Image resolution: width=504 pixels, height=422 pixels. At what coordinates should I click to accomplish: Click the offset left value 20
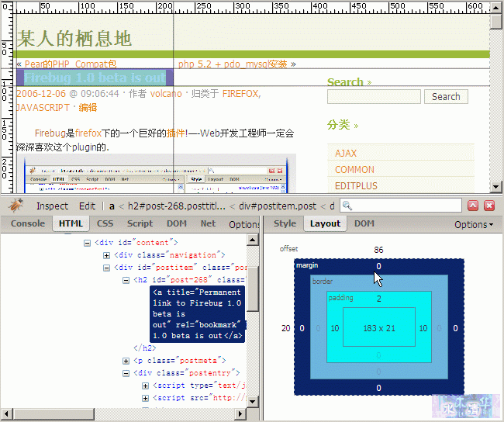click(x=286, y=328)
